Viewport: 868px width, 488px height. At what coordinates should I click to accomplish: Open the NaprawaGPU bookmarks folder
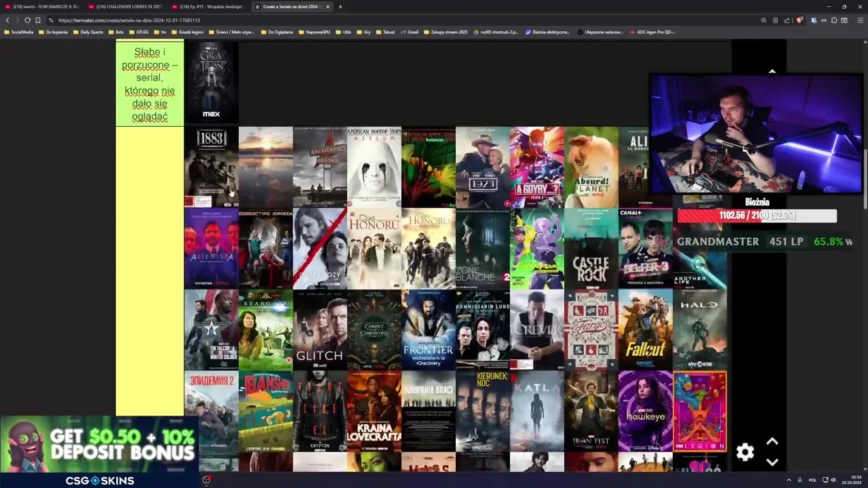pos(314,32)
